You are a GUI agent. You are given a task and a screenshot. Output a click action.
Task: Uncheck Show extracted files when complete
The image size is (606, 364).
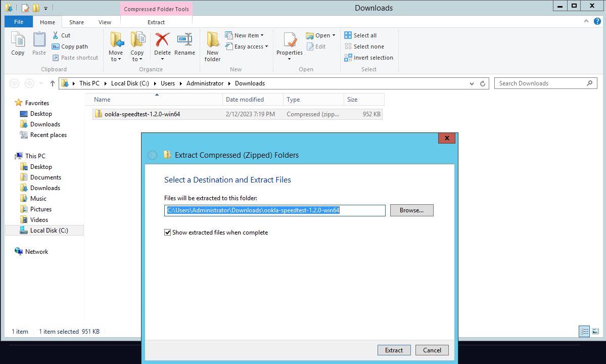pyautogui.click(x=168, y=233)
